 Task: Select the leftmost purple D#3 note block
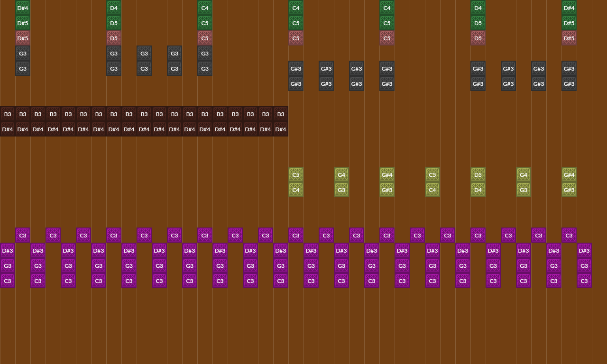(8, 251)
